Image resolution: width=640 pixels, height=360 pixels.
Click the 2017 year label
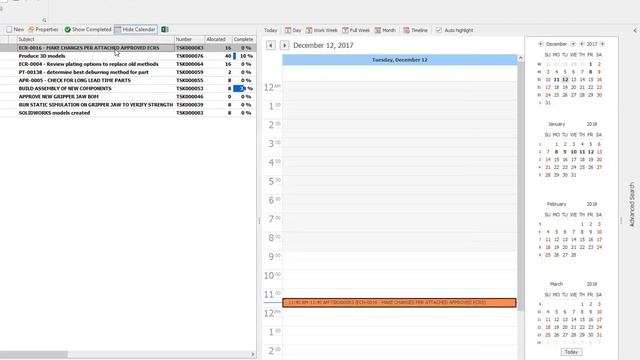coord(592,44)
